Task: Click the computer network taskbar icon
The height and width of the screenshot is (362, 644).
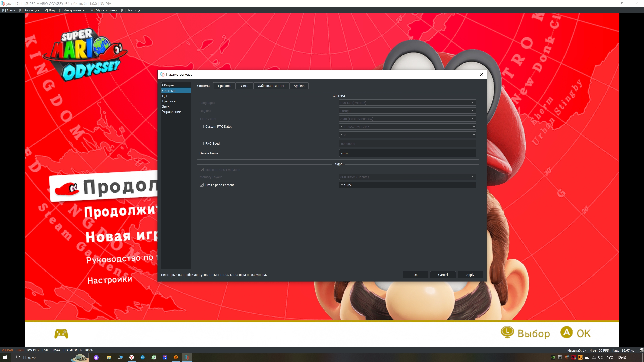Action: (120, 357)
